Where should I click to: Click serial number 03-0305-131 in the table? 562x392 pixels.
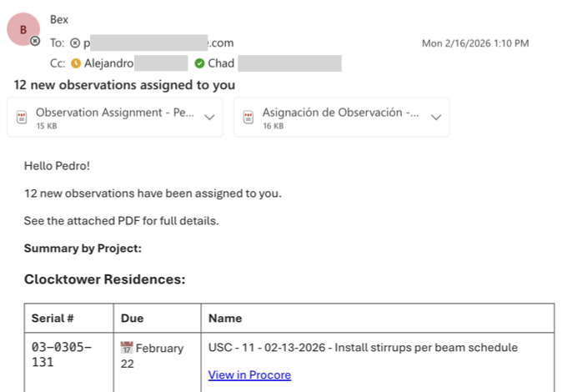pos(61,354)
